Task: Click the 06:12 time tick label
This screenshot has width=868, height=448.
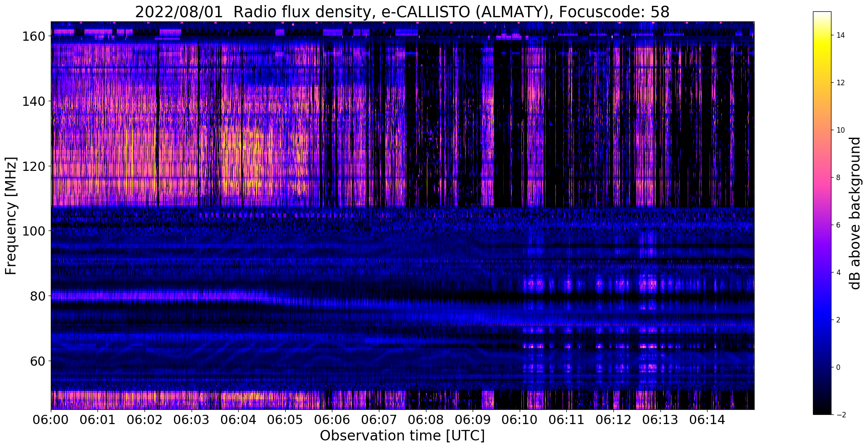Action: 613,419
